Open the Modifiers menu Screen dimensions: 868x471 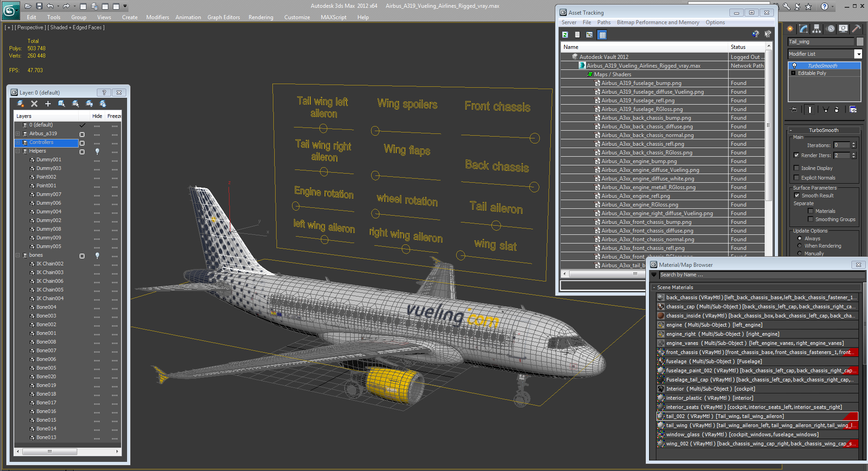pyautogui.click(x=158, y=17)
